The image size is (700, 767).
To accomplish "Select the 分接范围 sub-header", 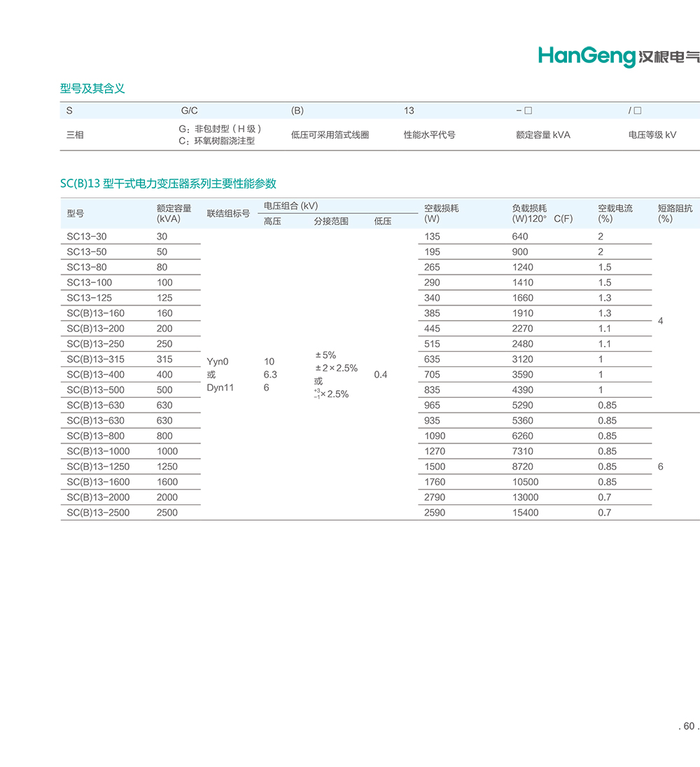I will [331, 221].
